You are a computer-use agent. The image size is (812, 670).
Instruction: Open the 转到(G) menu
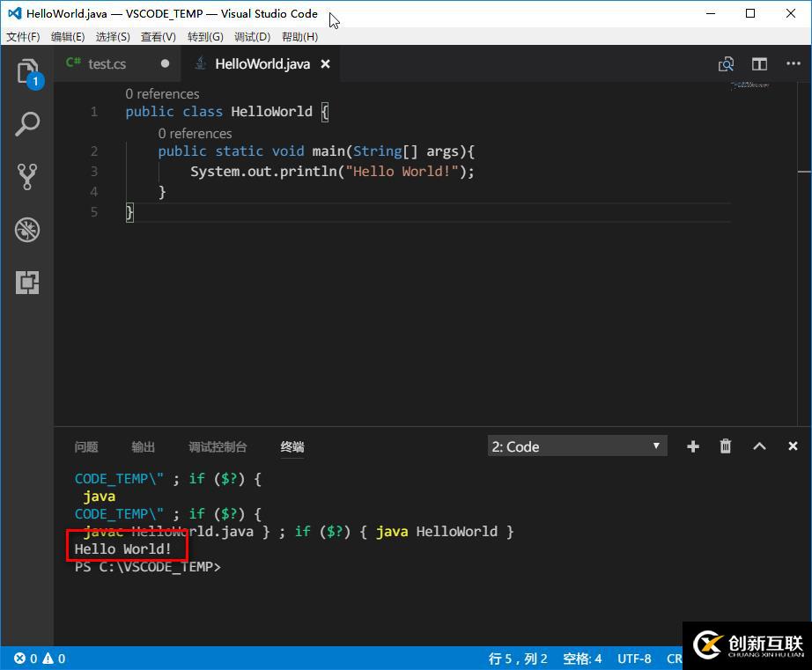coord(205,37)
